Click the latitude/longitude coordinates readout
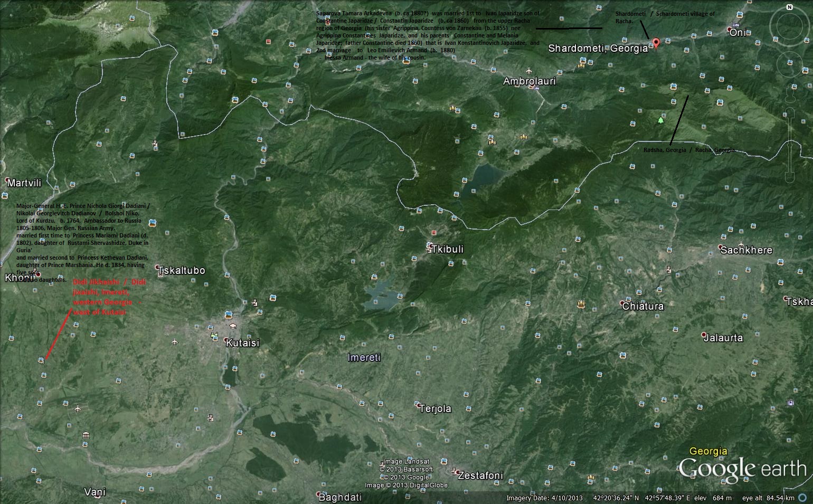This screenshot has height=504, width=813. click(x=641, y=498)
